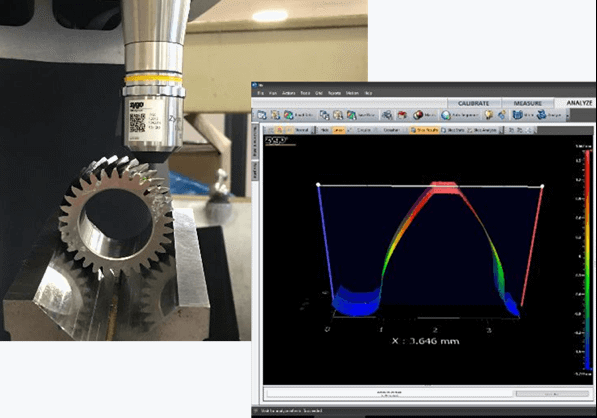Select Normal in the plot toolbar

[302, 130]
